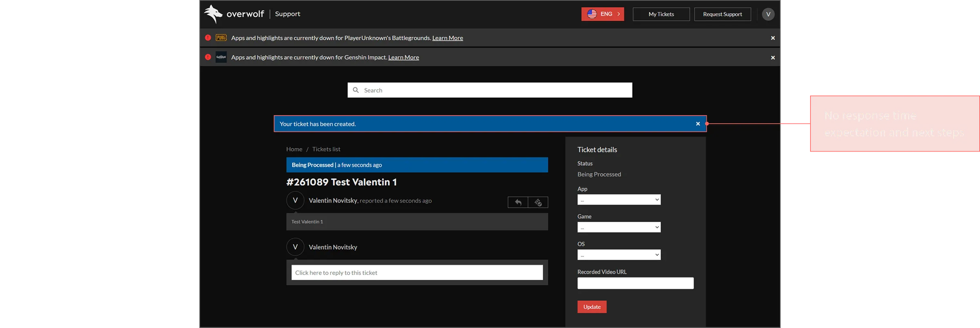
Task: Click reporter's V avatar beside Valentin Novitsky
Action: point(295,200)
